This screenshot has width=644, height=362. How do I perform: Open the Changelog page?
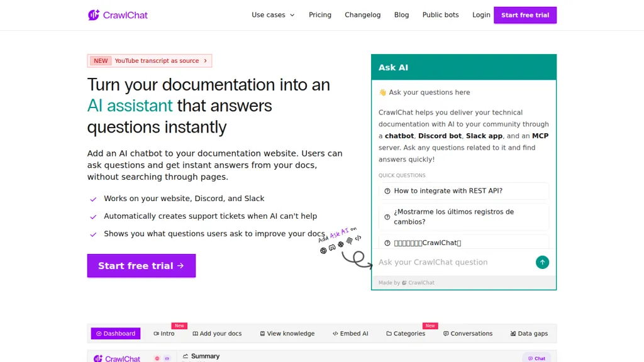(363, 15)
